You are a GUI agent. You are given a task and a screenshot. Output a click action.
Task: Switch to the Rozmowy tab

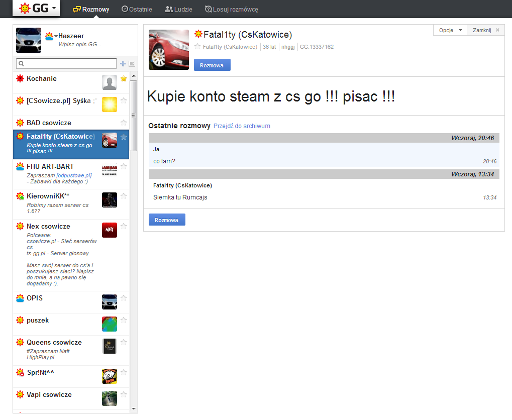click(x=91, y=9)
